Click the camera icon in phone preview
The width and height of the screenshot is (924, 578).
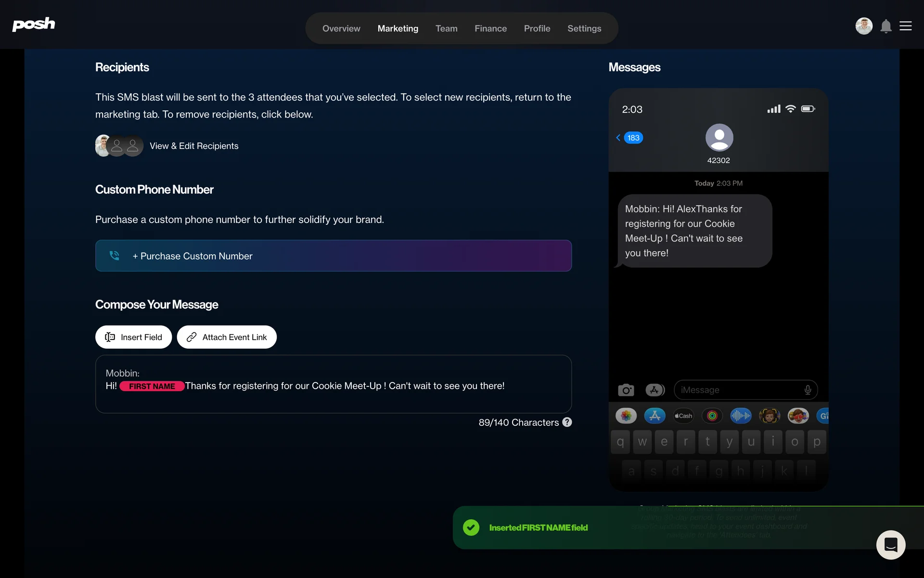(x=626, y=390)
